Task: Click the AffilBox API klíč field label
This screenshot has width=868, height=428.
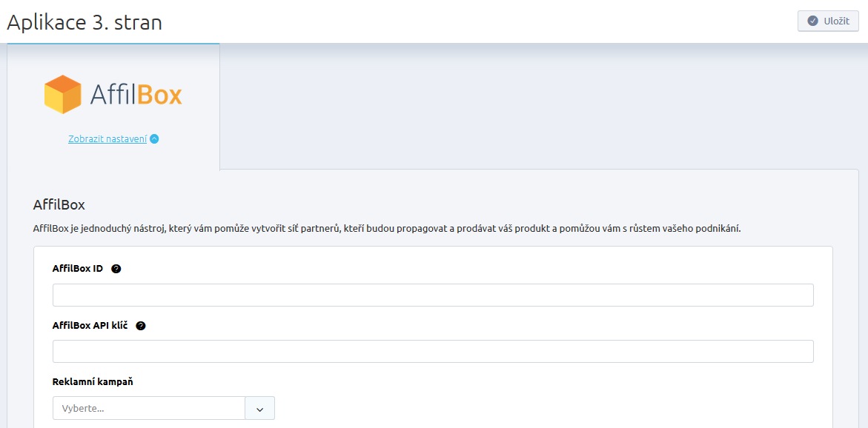Action: click(90, 326)
